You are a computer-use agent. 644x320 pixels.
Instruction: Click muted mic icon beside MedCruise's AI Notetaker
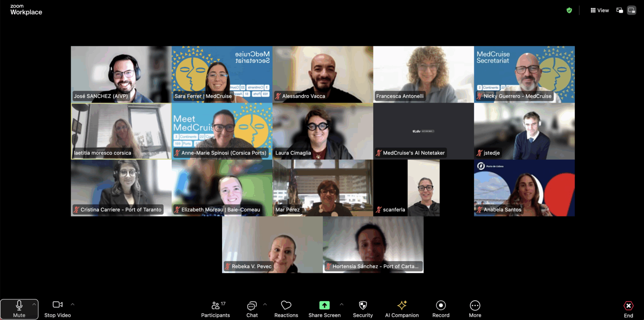pyautogui.click(x=379, y=153)
